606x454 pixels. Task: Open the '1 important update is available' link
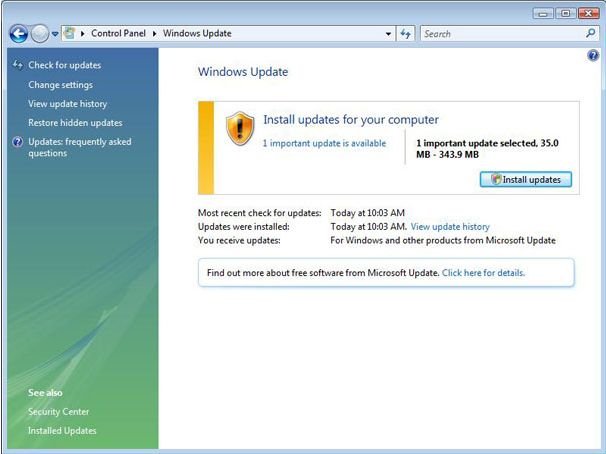(x=324, y=143)
